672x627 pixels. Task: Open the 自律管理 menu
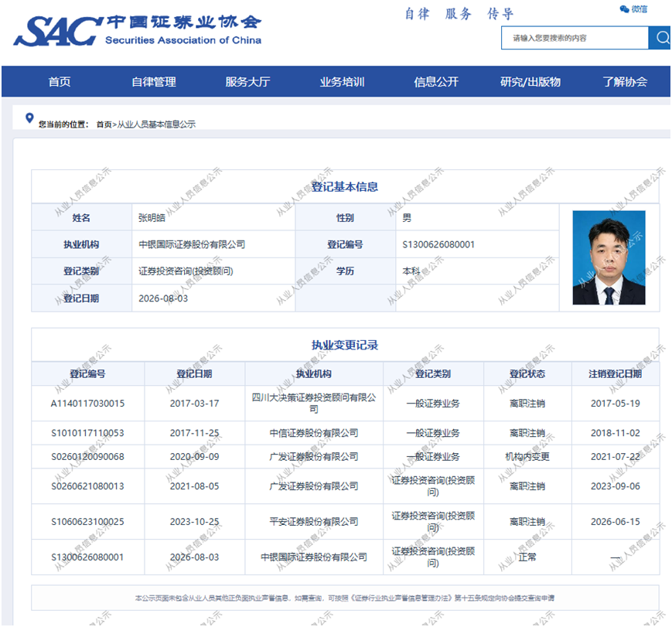click(153, 81)
